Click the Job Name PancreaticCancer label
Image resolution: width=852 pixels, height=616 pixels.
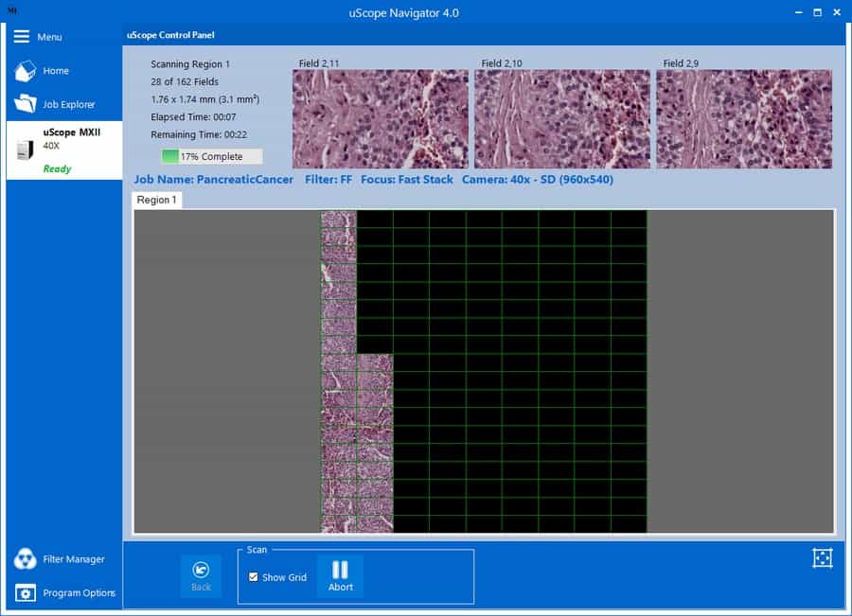[x=213, y=180]
